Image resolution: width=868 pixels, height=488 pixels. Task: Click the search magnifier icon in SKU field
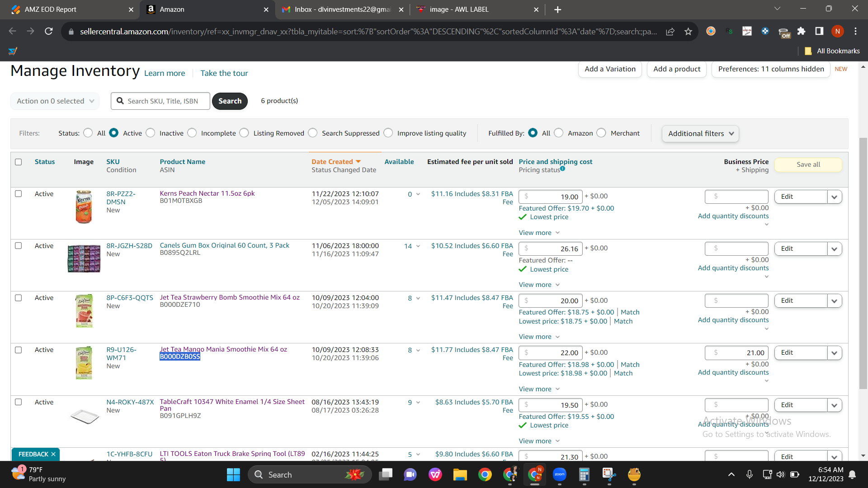(120, 101)
